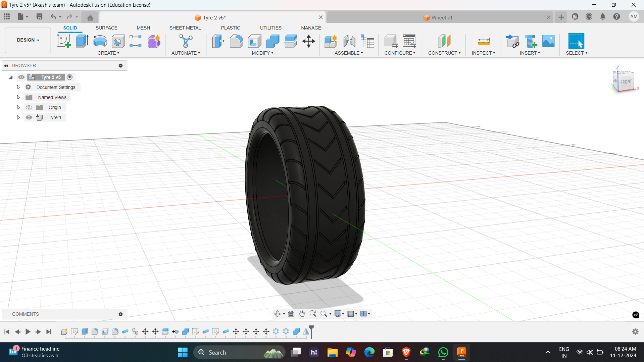Toggle the Browser panel pin button
The width and height of the screenshot is (644, 362).
tap(120, 65)
